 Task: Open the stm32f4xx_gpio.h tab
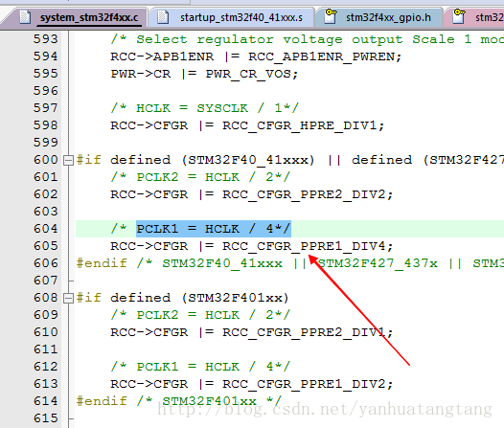point(379,17)
